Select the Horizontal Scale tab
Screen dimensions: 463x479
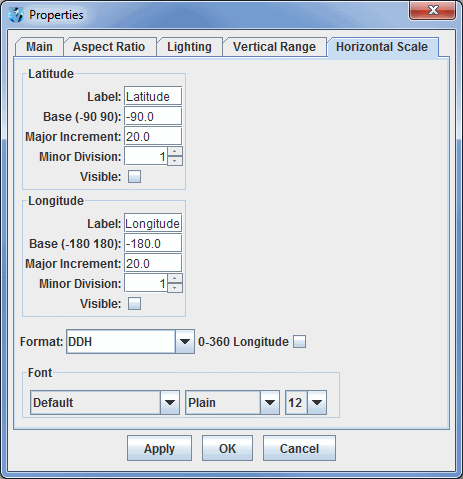click(x=382, y=47)
